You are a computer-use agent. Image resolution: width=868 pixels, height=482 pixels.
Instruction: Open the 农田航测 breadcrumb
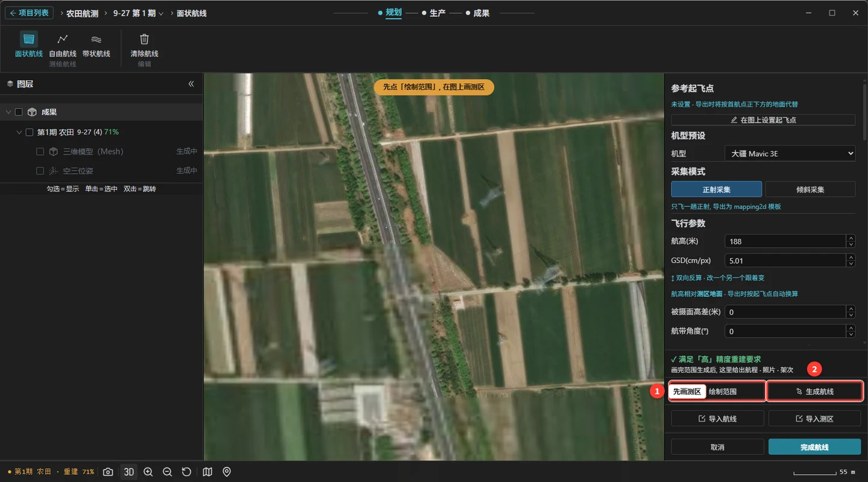coord(82,13)
